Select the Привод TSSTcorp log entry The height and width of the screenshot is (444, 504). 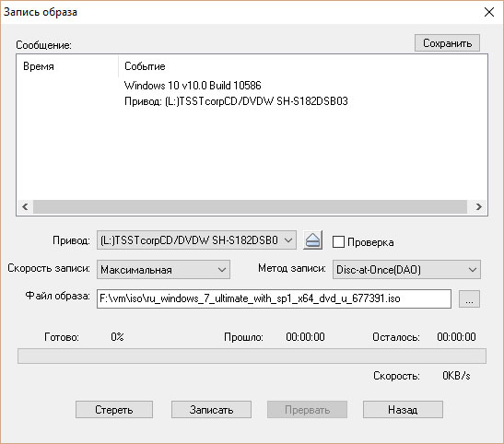(236, 101)
